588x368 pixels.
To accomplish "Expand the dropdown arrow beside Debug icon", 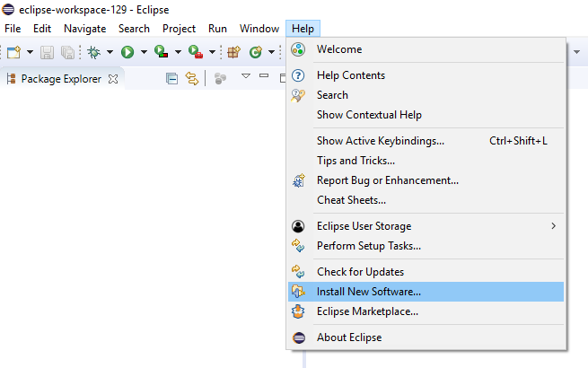I will 109,52.
